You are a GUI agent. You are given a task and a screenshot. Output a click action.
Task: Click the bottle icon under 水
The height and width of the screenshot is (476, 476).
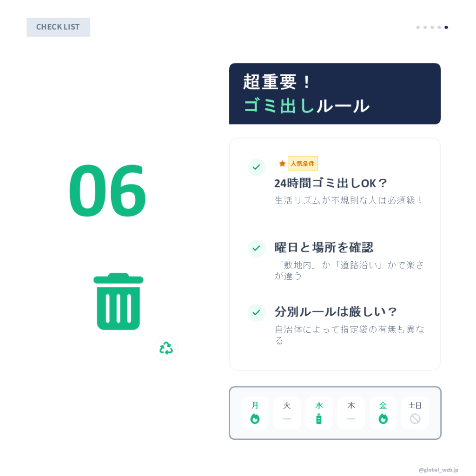[x=319, y=419]
